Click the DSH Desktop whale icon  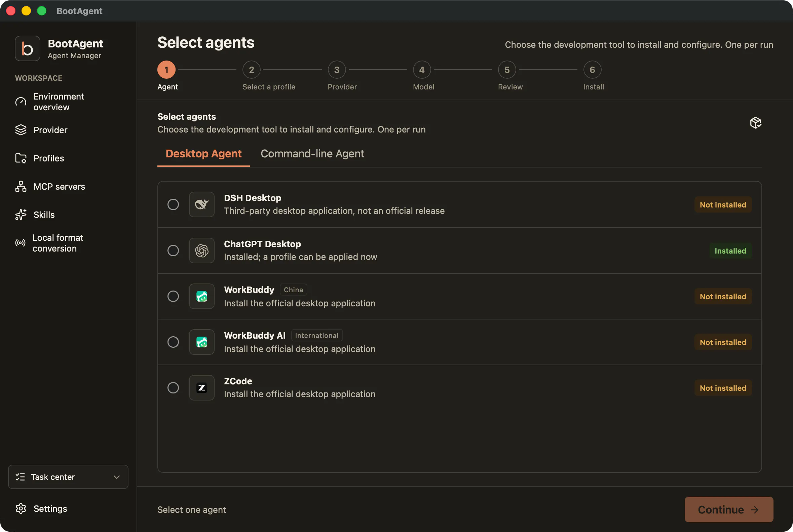tap(201, 204)
